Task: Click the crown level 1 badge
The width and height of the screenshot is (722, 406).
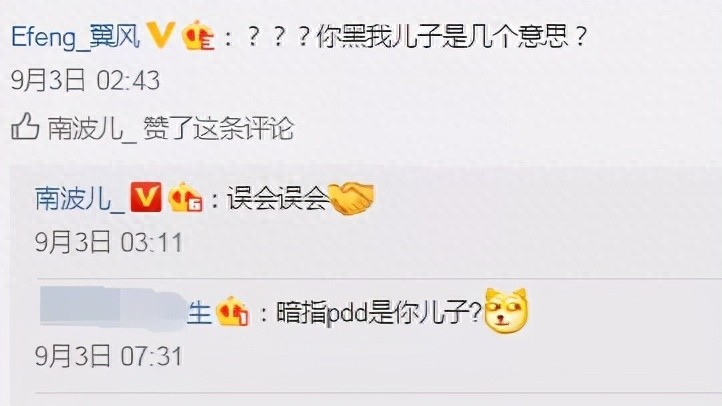Action: point(233,312)
